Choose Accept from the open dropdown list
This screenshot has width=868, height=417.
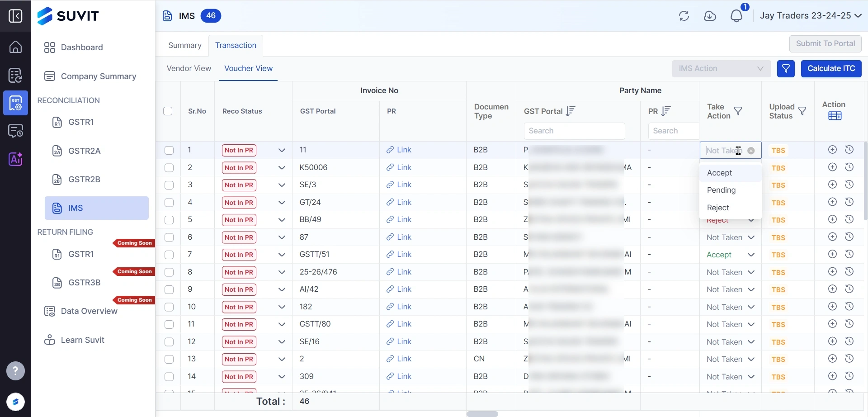point(731,173)
